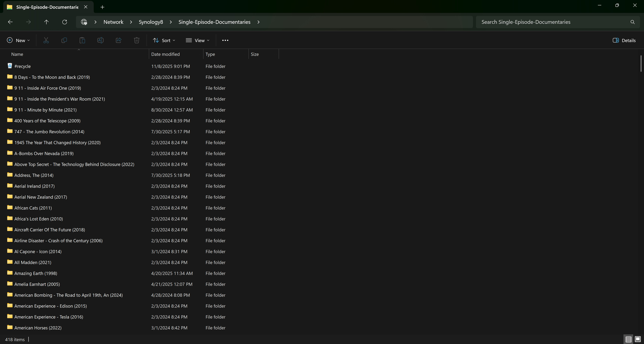Viewport: 644px width, 344px height.
Task: Click the Synology8 breadcrumb link
Action: tap(151, 22)
